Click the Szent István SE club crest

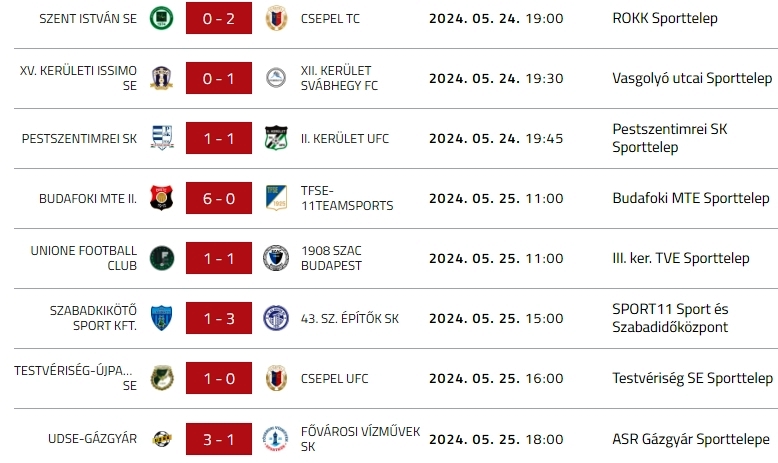click(x=161, y=18)
